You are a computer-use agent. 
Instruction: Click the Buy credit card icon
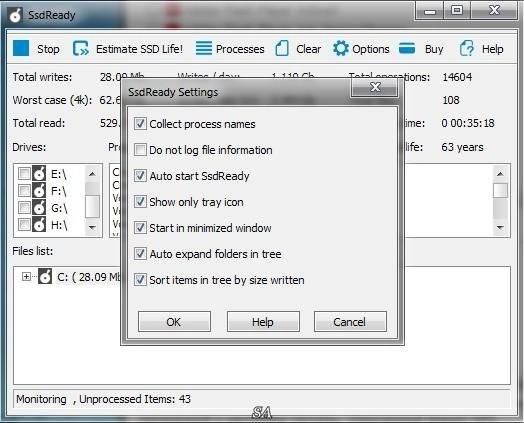(407, 48)
